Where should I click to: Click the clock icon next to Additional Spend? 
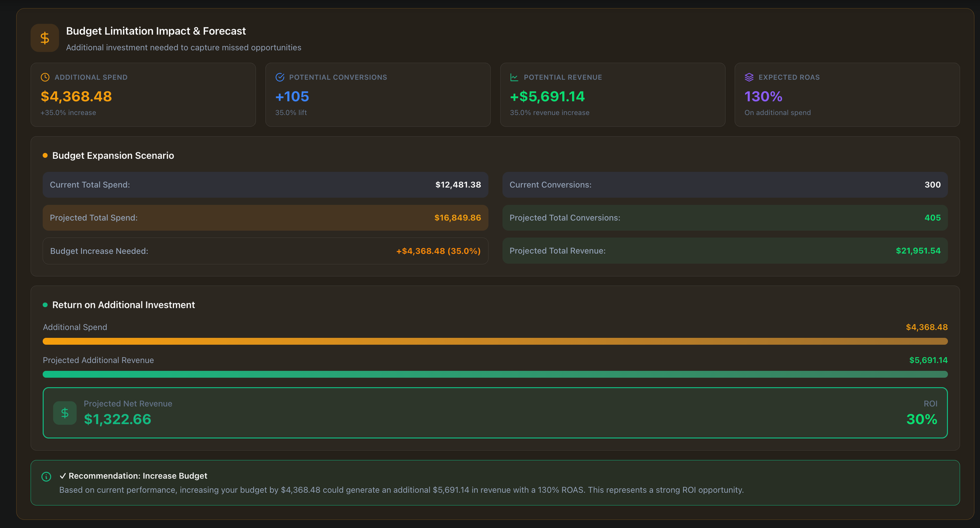[45, 77]
